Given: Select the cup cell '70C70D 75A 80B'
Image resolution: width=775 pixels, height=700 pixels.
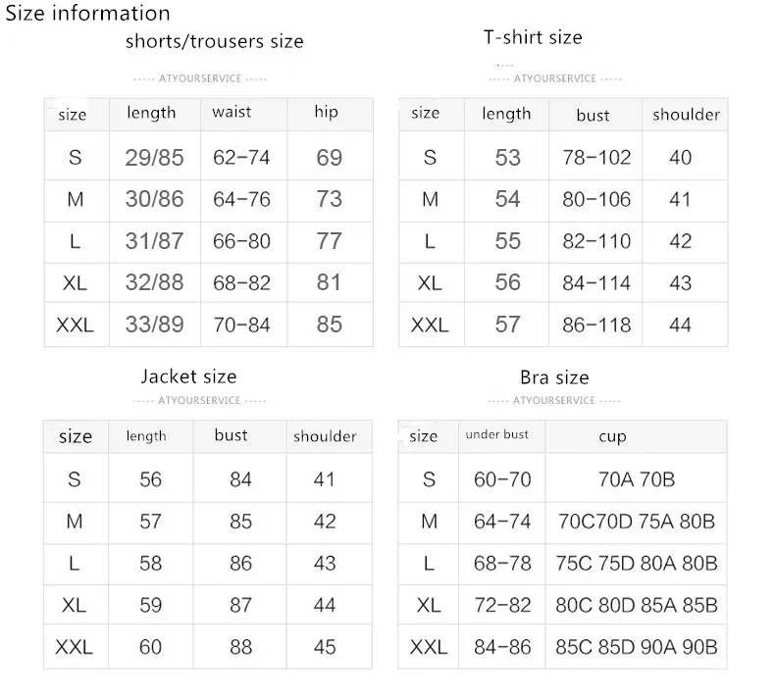Looking at the screenshot, I should click(x=637, y=522).
